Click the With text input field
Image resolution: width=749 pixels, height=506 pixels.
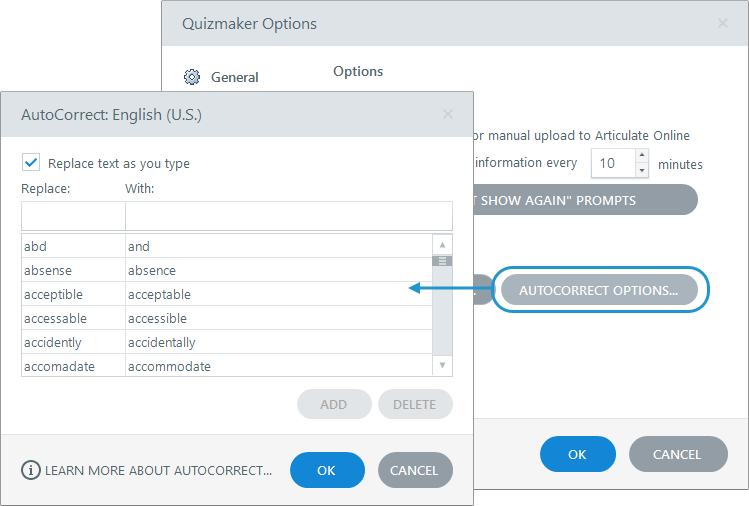click(288, 216)
